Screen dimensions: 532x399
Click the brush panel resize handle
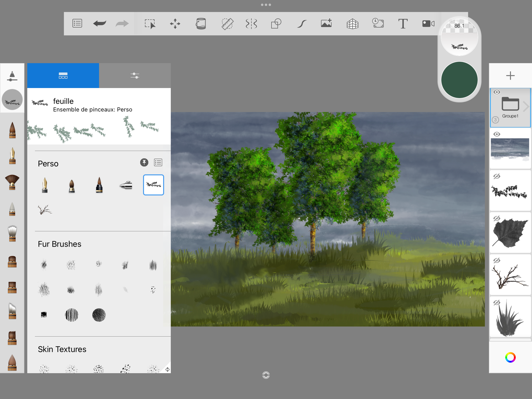(x=167, y=369)
